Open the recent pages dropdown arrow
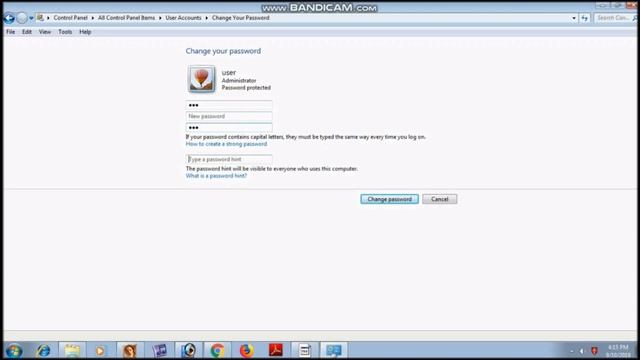This screenshot has height=360, width=640. coord(31,18)
